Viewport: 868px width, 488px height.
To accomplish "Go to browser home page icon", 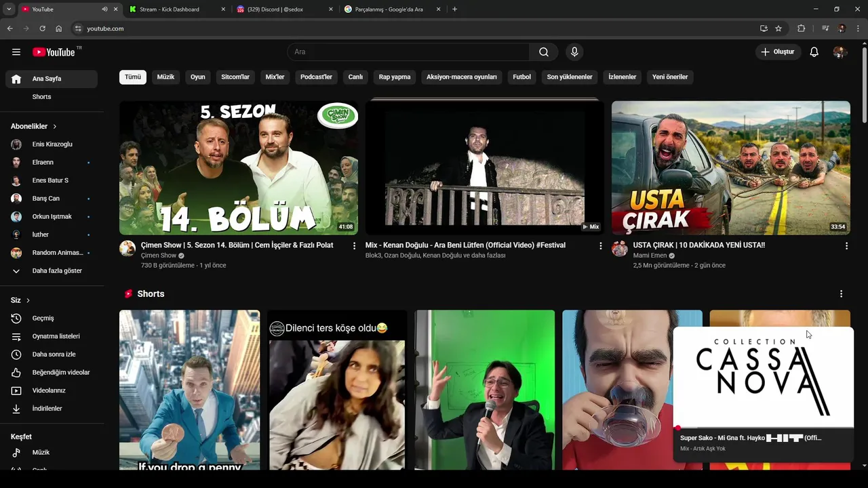I will point(59,28).
